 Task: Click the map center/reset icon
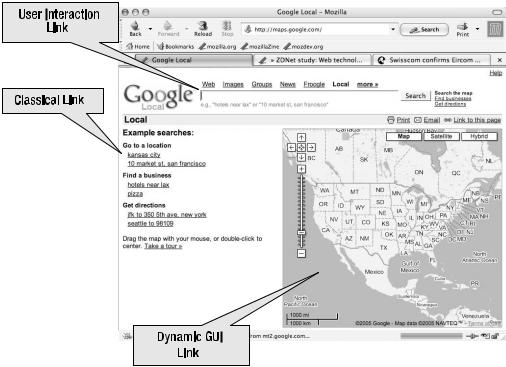(x=301, y=147)
